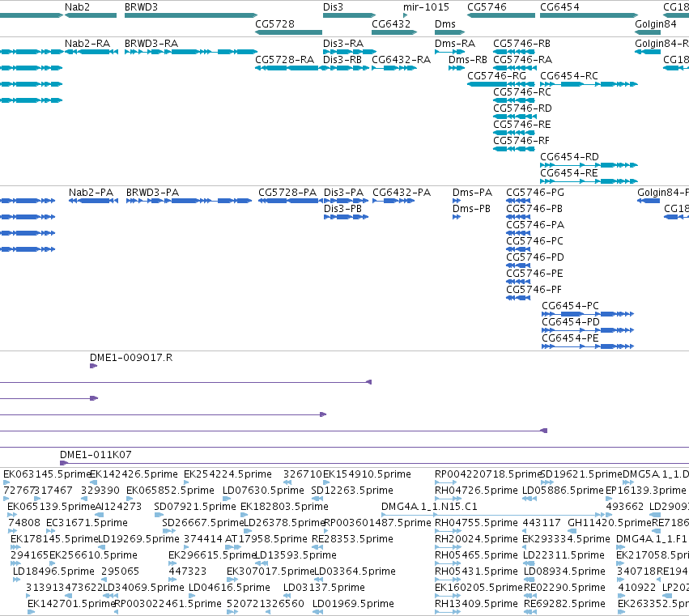Click transcript Dis3-RA label

point(343,44)
